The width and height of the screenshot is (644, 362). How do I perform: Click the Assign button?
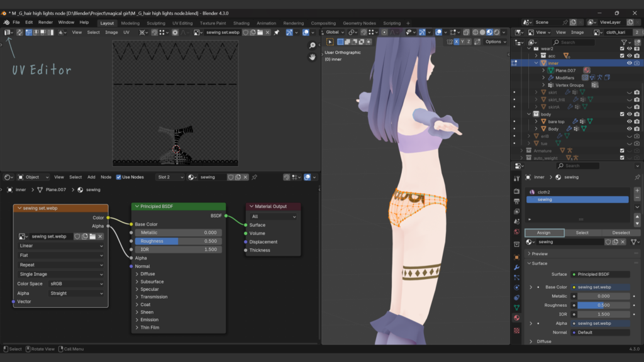(543, 233)
